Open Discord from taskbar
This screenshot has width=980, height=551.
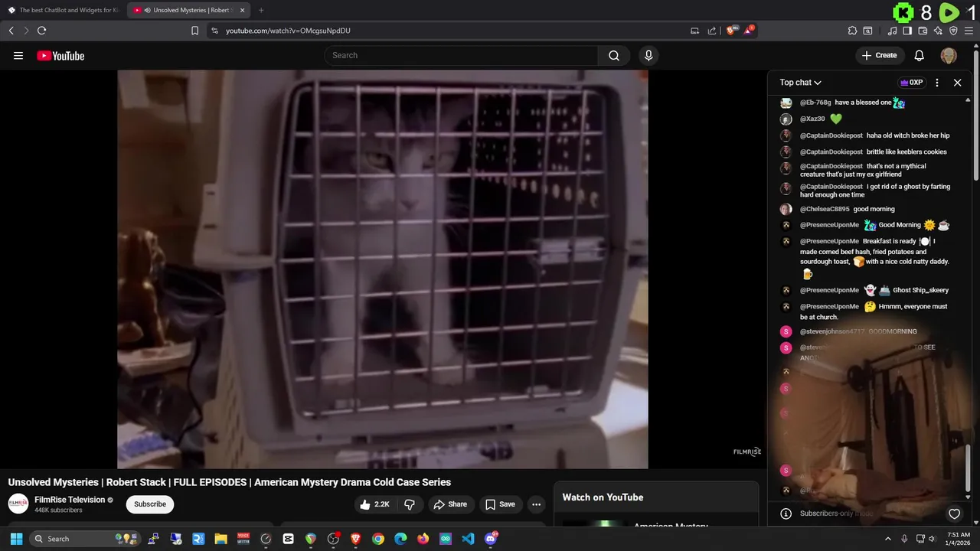(491, 539)
